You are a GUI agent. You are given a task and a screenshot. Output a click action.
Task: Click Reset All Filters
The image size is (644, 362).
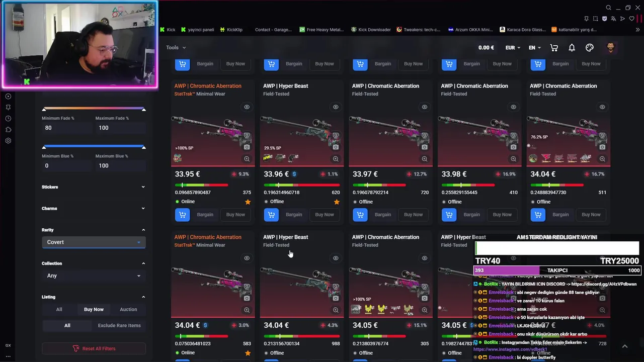tap(94, 348)
